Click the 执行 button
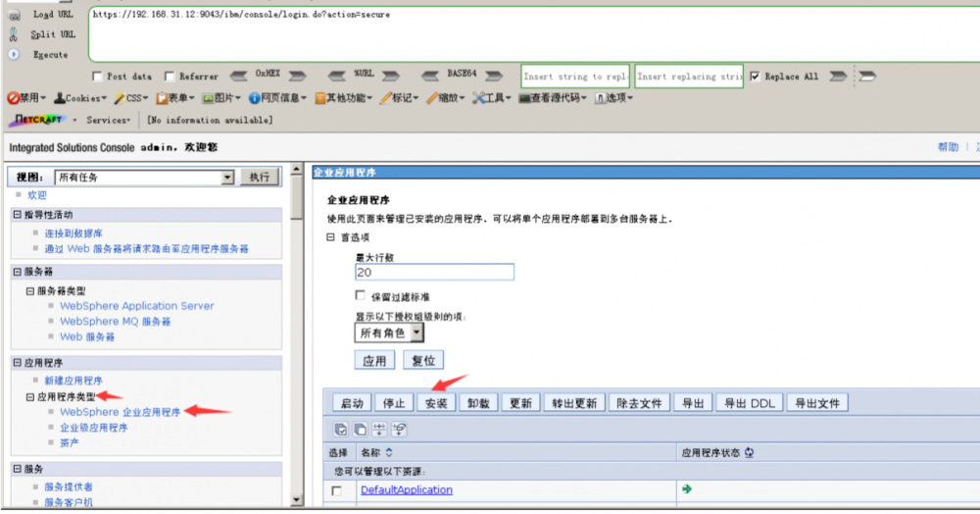 click(260, 178)
